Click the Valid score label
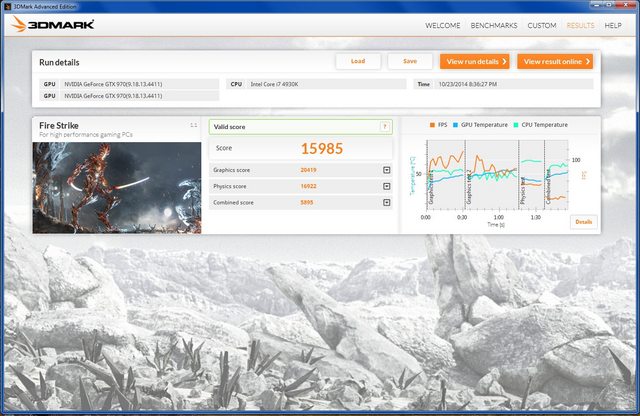This screenshot has height=416, width=640. pos(229,127)
